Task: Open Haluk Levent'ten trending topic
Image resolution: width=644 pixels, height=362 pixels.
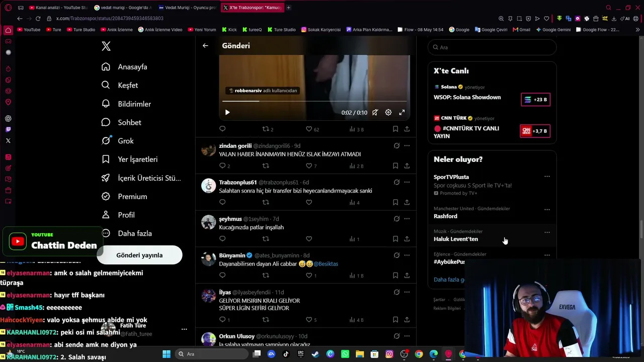Action: click(456, 239)
